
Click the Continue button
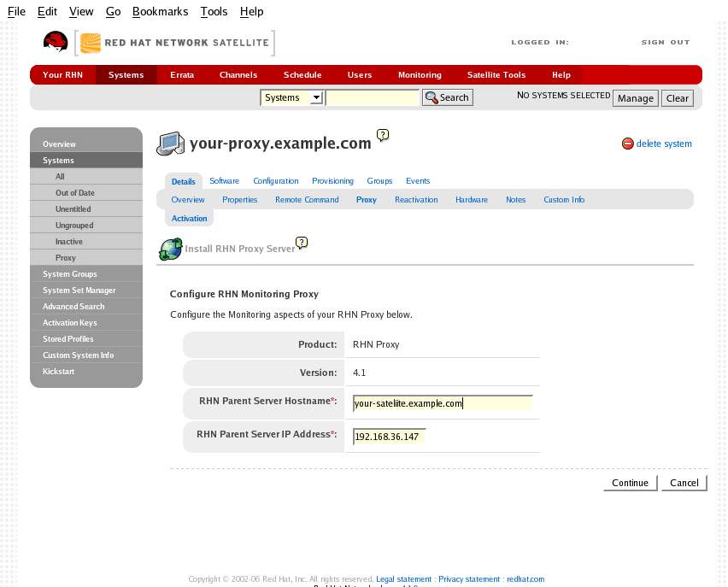pyautogui.click(x=630, y=483)
